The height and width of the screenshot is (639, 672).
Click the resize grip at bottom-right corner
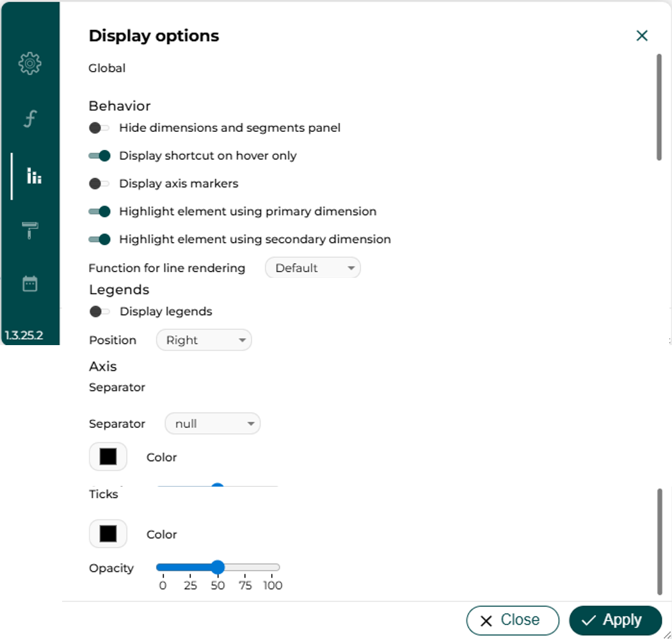coord(666,635)
